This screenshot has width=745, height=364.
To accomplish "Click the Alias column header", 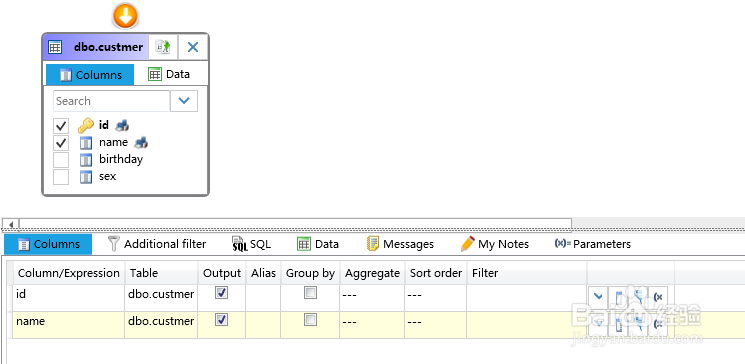I will (x=263, y=273).
